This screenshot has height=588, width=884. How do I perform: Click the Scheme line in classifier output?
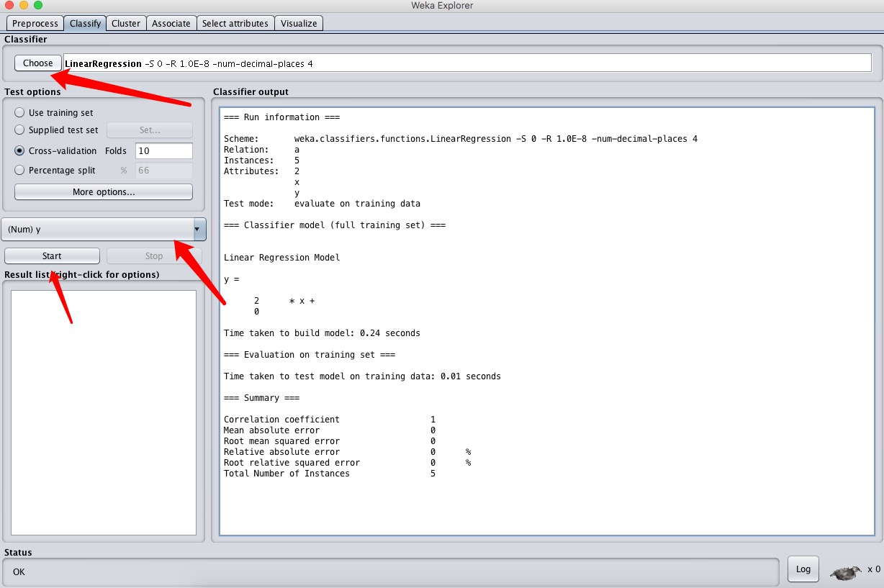point(460,139)
